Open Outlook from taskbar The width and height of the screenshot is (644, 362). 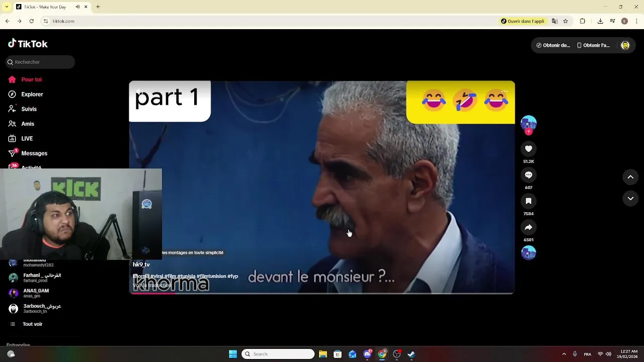pos(352,354)
